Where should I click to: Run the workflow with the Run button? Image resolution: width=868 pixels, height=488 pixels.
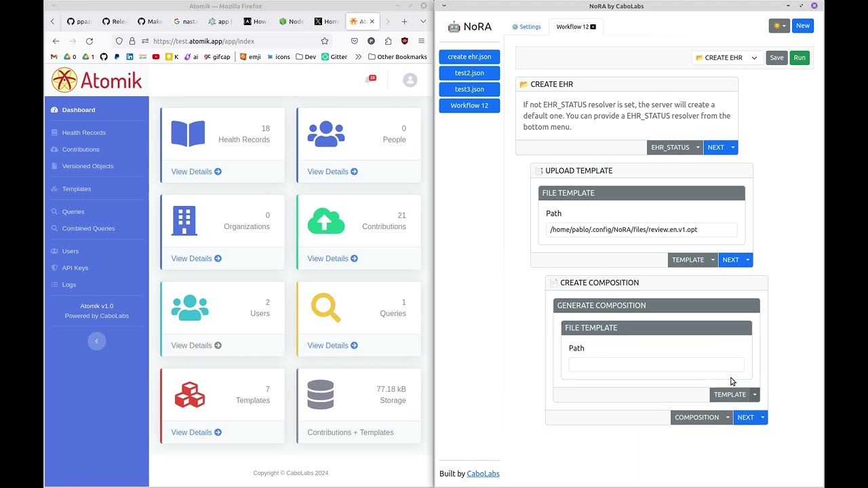pos(800,58)
